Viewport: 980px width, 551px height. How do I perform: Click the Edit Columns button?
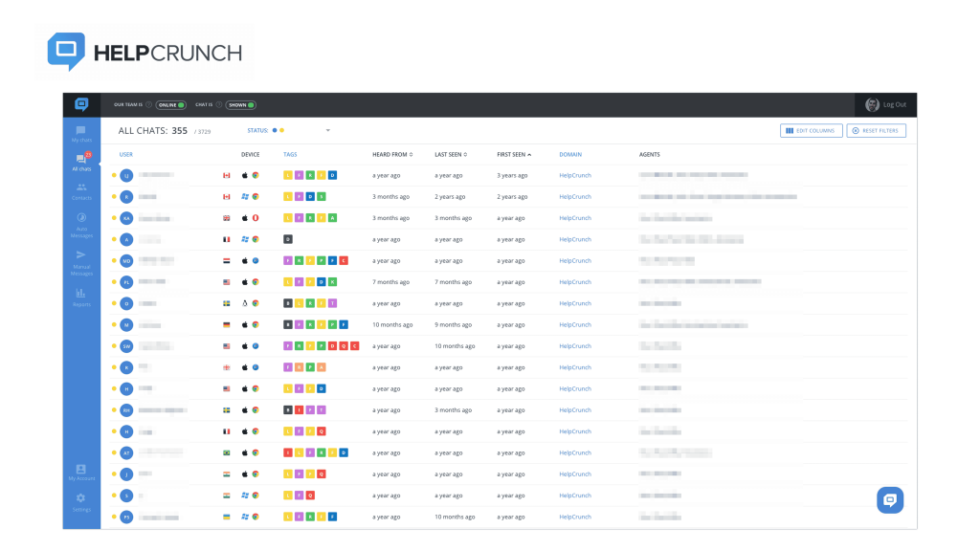coord(810,131)
